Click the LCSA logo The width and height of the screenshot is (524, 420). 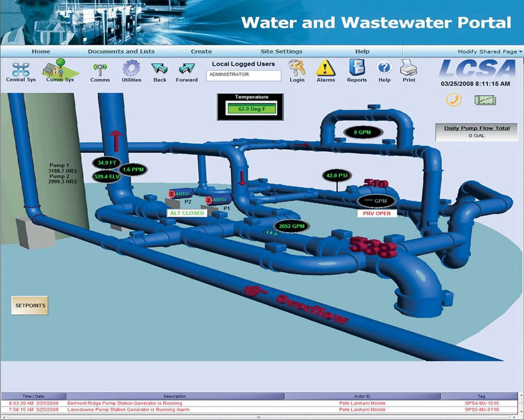[x=477, y=68]
